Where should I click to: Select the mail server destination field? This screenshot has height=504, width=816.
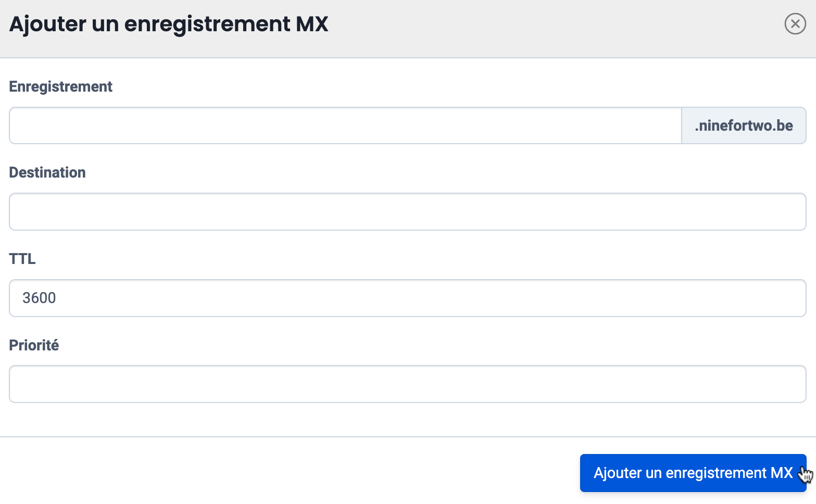pos(407,212)
